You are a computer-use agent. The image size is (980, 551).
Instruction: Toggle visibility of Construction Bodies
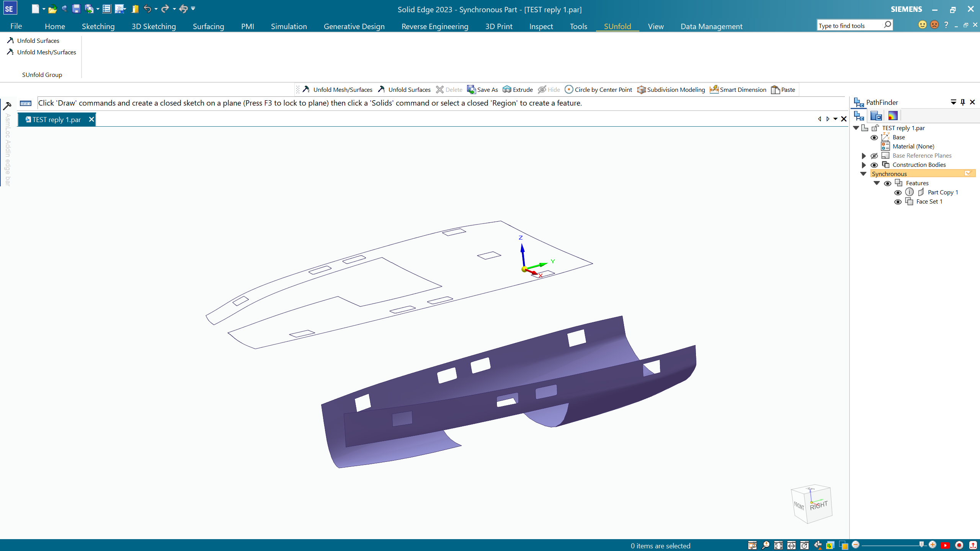coord(874,165)
